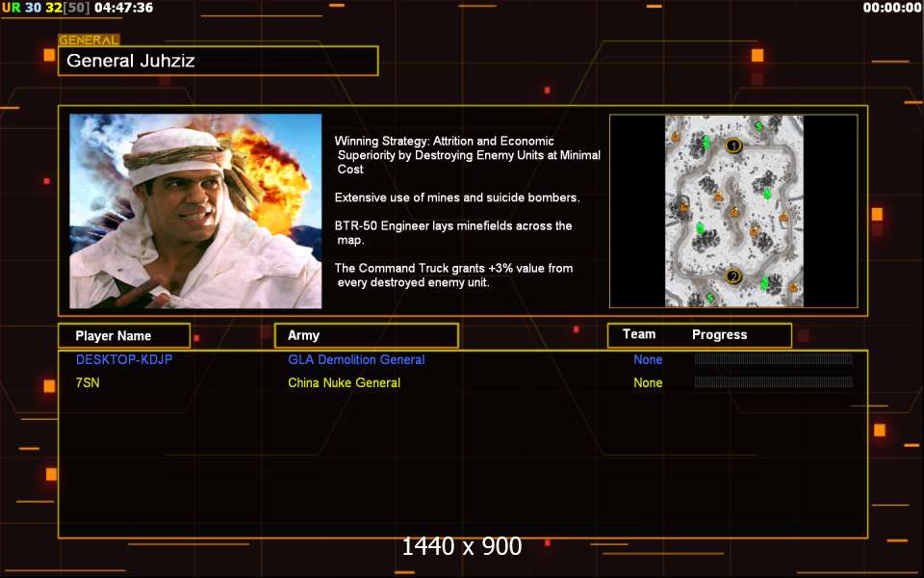Click the Command Truck bonus description line
This screenshot has height=578, width=924.
click(x=453, y=276)
